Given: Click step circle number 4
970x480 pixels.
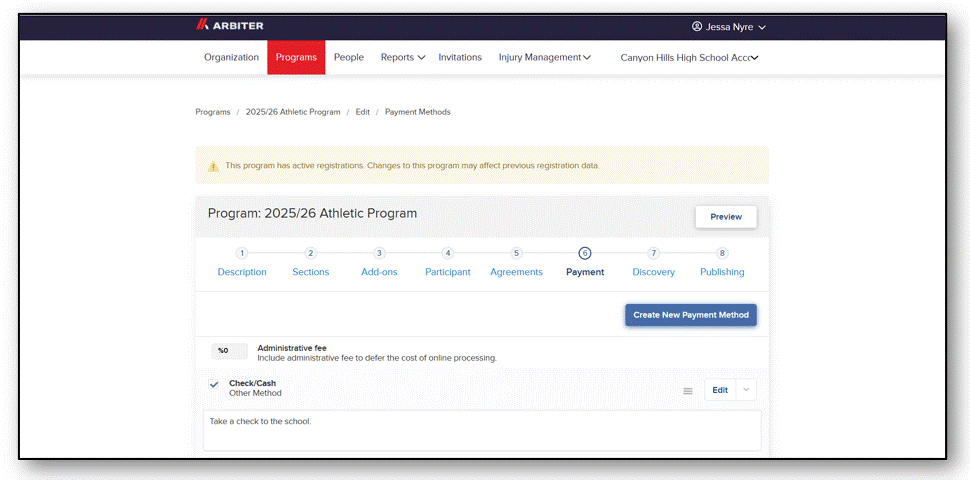Looking at the screenshot, I should [448, 253].
